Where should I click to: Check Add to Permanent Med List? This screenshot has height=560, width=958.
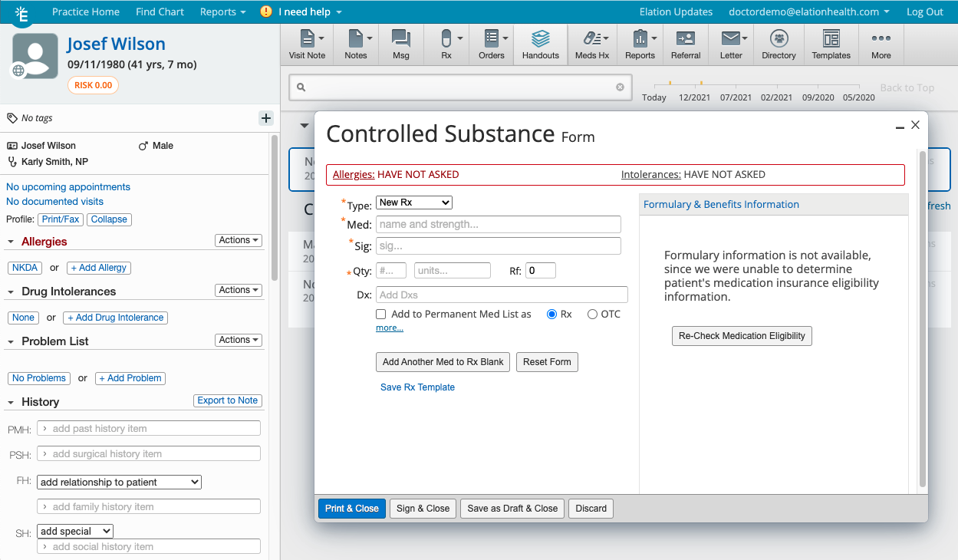click(381, 314)
